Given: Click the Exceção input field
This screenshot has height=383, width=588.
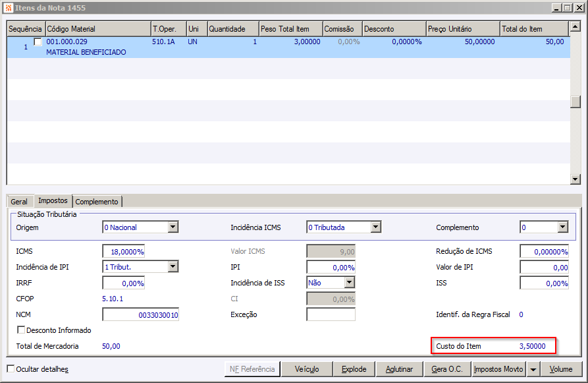Looking at the screenshot, I should [331, 314].
